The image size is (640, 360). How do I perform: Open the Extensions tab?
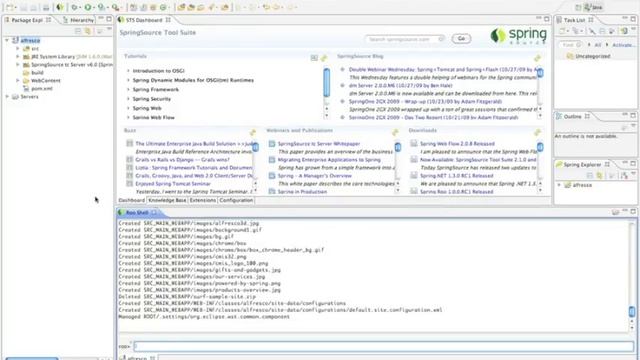202,200
